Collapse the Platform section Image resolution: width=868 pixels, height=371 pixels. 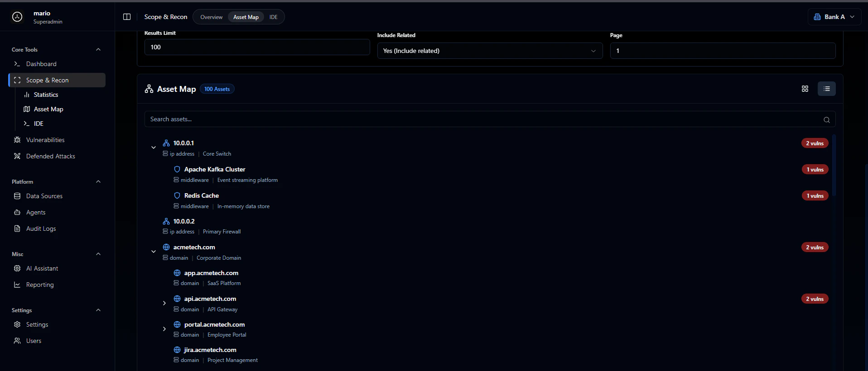tap(98, 181)
